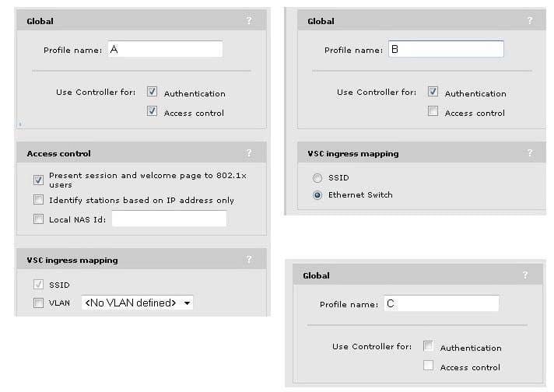This screenshot has width=554, height=392.
Task: Enable Access control checkbox for Profile C
Action: [x=428, y=365]
